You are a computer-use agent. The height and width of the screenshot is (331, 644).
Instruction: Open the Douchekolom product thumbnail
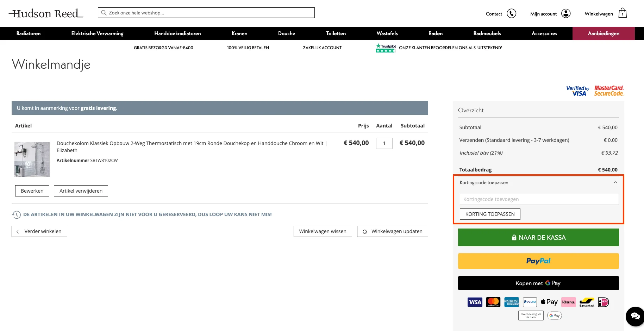(32, 160)
